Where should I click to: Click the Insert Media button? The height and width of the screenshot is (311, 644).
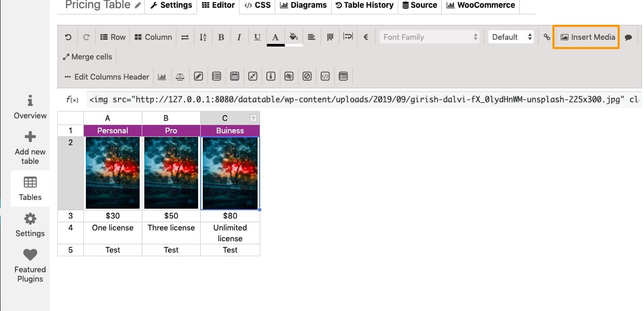click(x=586, y=37)
